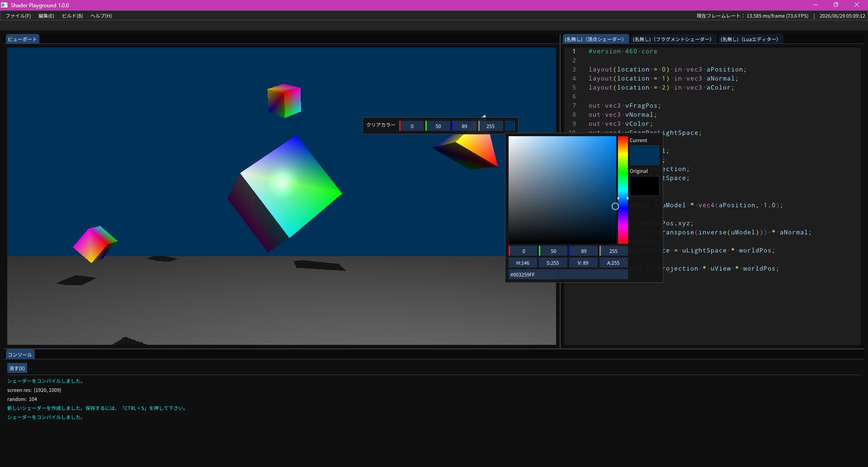
Task: Click console message mentioning CTRL + S
Action: coord(97,408)
